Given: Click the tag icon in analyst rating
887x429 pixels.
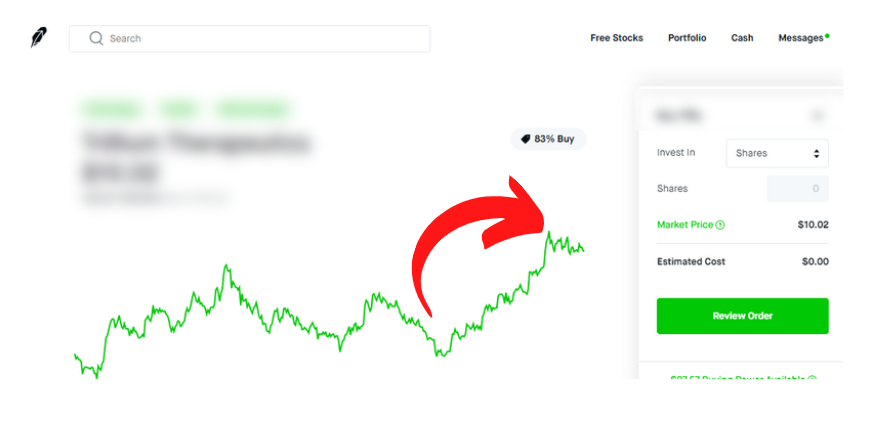Looking at the screenshot, I should pos(524,139).
